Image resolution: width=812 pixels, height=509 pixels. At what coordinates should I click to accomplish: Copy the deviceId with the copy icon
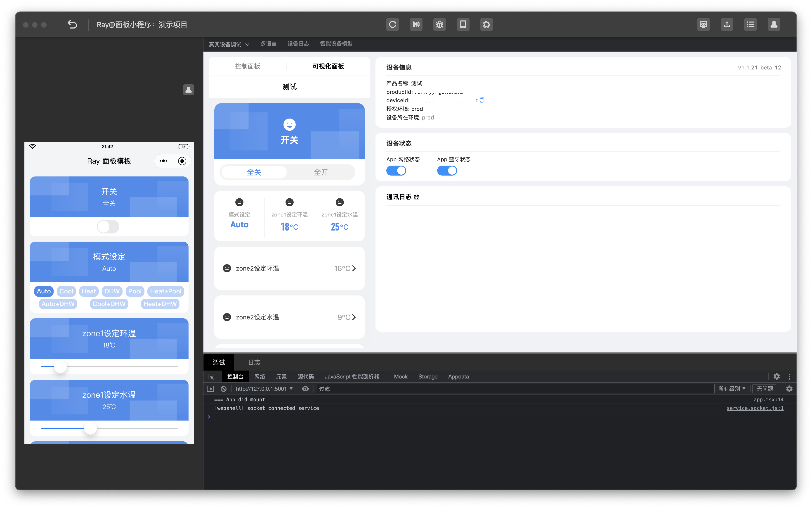pyautogui.click(x=482, y=100)
